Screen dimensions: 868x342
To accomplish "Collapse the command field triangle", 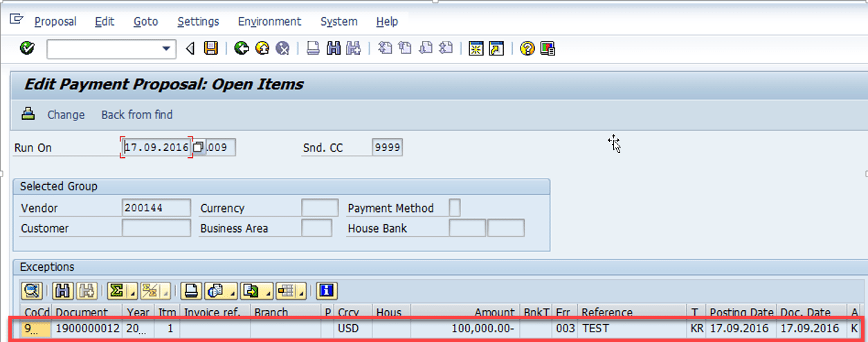I will point(190,48).
